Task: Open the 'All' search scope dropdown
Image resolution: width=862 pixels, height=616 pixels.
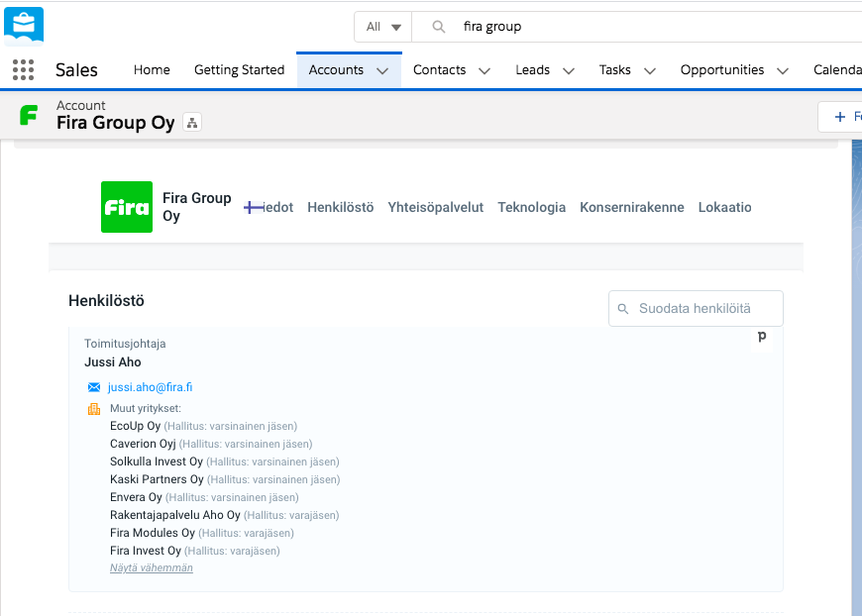Action: click(x=382, y=27)
